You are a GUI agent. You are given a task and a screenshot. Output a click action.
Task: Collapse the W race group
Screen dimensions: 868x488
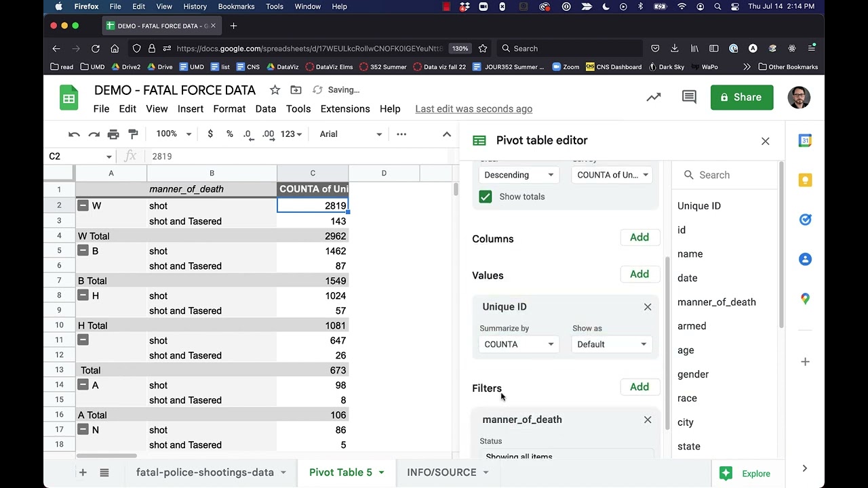pyautogui.click(x=83, y=205)
